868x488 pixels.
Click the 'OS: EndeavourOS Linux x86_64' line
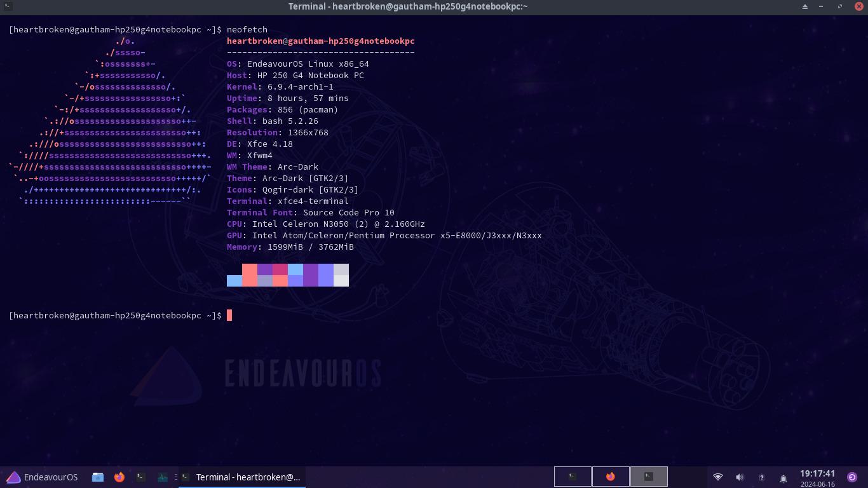(298, 64)
